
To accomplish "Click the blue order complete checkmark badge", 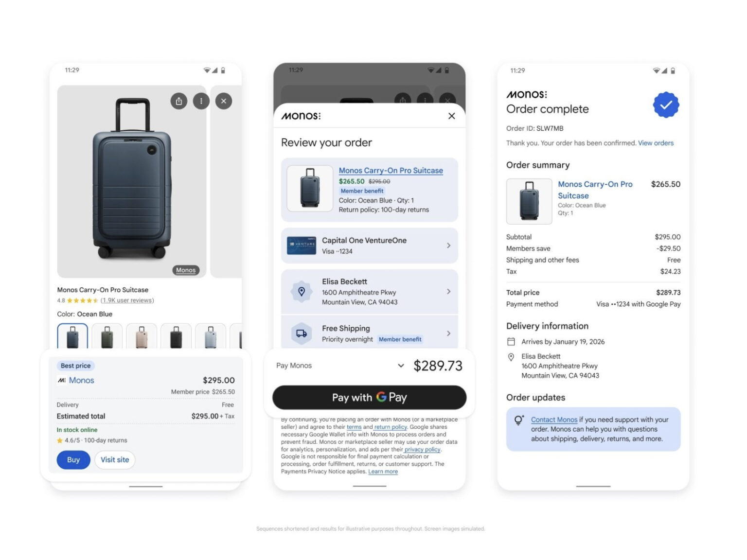I will coord(666,105).
